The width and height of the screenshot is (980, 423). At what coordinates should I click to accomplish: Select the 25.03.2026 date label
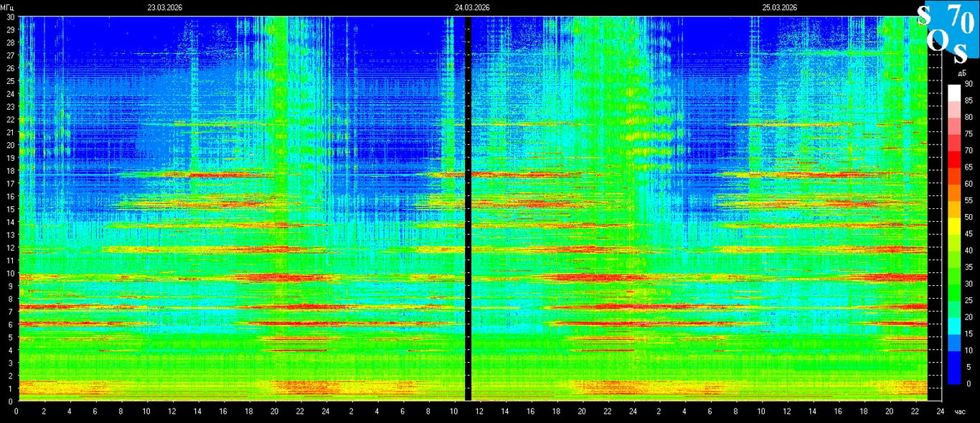click(x=780, y=7)
